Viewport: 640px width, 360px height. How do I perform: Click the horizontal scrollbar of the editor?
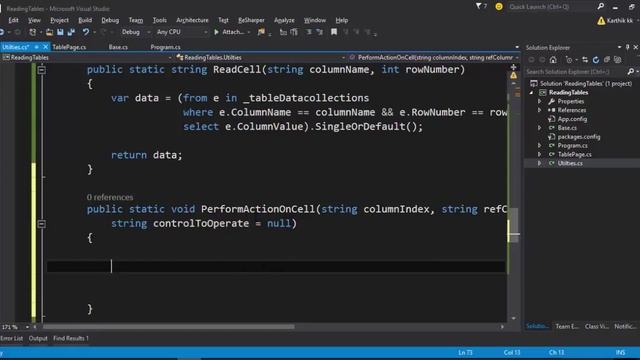pos(168,327)
